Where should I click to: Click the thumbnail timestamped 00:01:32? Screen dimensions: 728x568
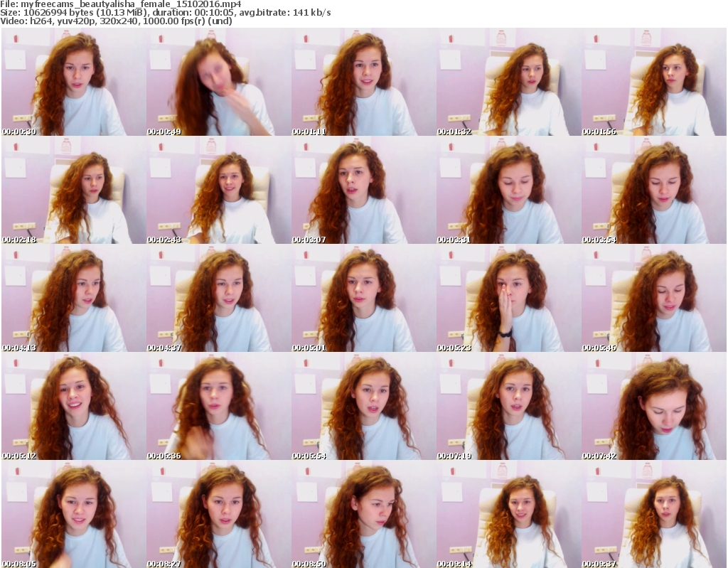[x=509, y=82]
